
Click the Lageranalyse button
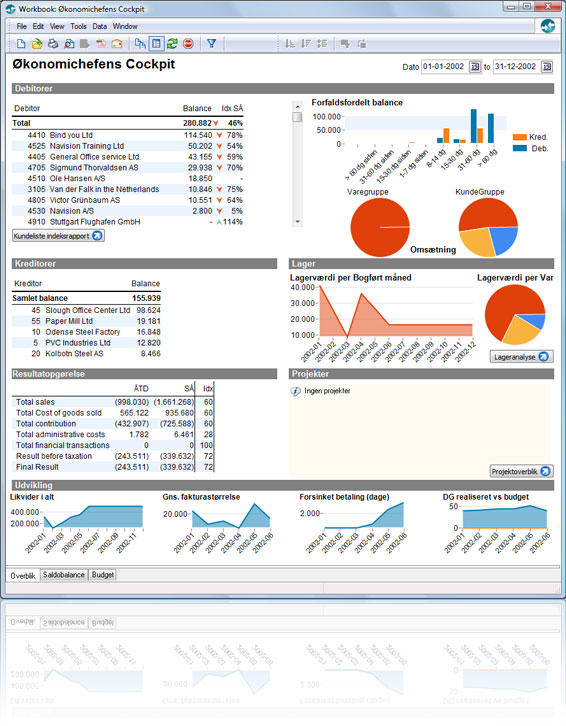tap(522, 357)
